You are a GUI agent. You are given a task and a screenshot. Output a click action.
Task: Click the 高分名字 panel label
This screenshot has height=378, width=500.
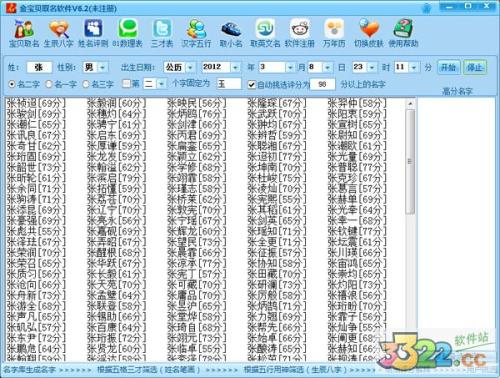pyautogui.click(x=457, y=91)
